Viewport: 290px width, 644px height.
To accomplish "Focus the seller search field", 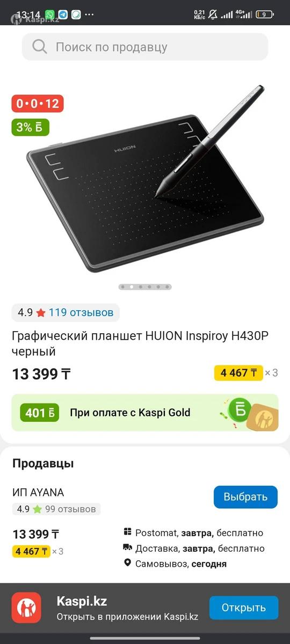I will click(x=145, y=47).
